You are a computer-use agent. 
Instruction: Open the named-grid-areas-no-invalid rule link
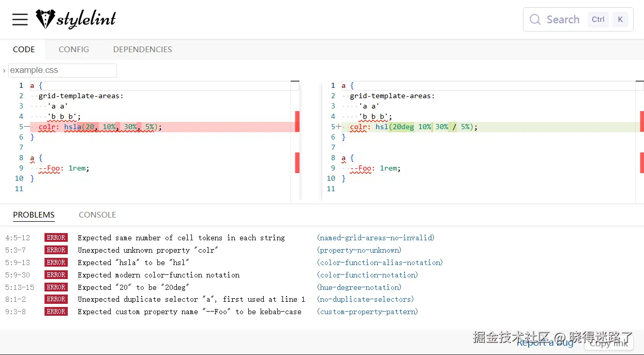pos(376,238)
